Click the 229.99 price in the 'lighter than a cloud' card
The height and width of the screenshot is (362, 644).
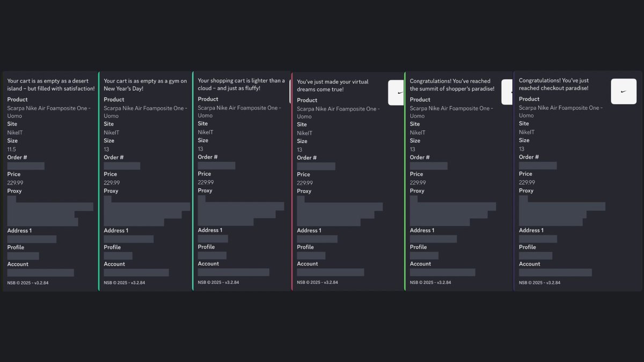206,182
